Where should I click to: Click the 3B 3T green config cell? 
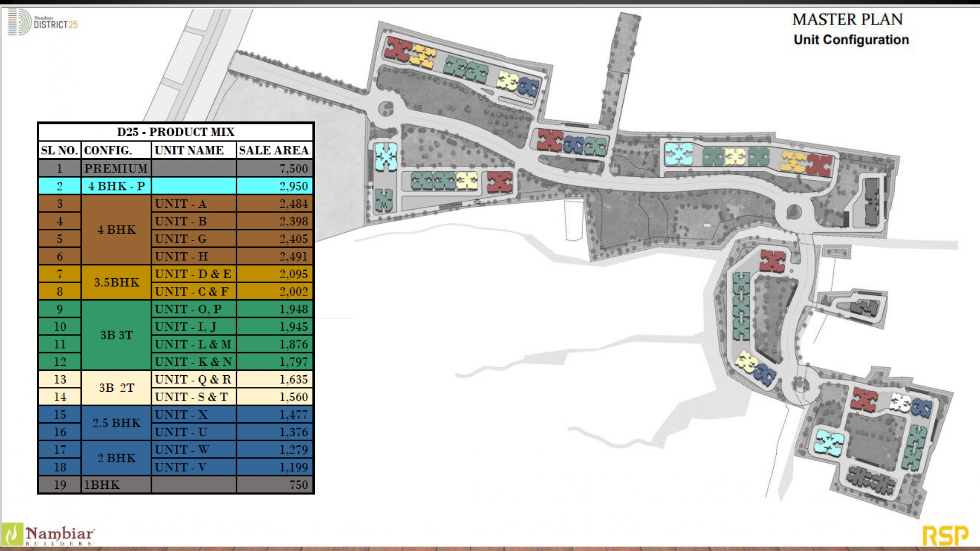[116, 335]
